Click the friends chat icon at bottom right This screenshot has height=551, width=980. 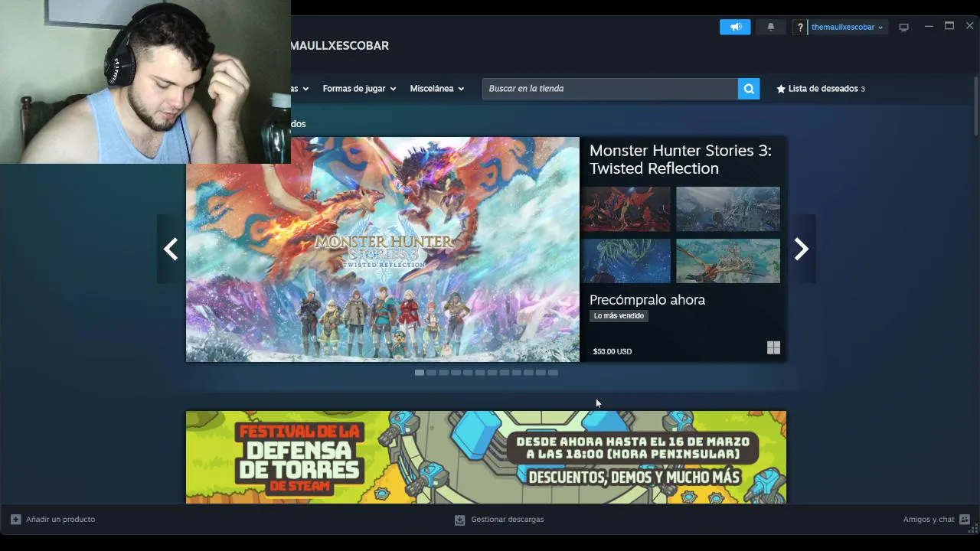pos(965,520)
